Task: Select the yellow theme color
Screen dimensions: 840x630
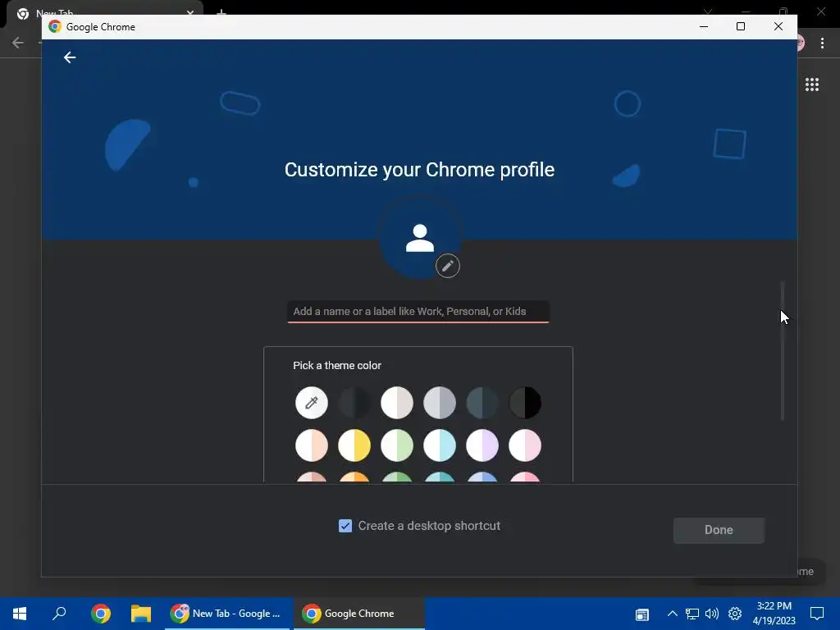Action: click(354, 445)
